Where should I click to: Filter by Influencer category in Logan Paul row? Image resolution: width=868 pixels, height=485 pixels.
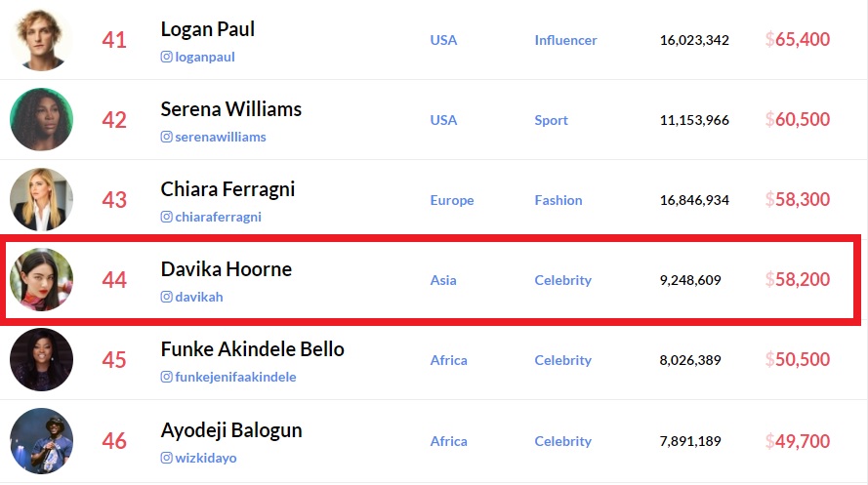pyautogui.click(x=565, y=40)
